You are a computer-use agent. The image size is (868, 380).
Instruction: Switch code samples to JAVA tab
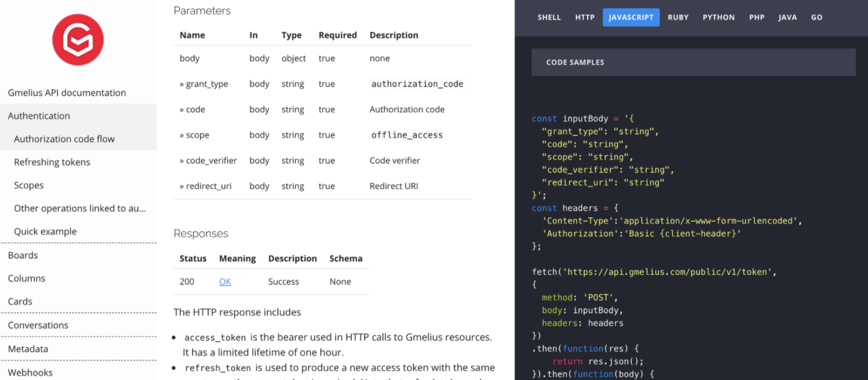[787, 17]
